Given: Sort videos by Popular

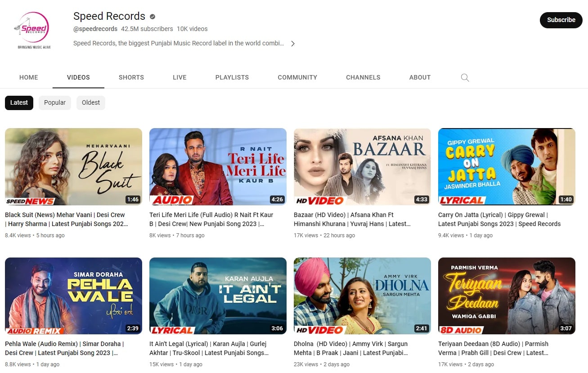Looking at the screenshot, I should (55, 102).
